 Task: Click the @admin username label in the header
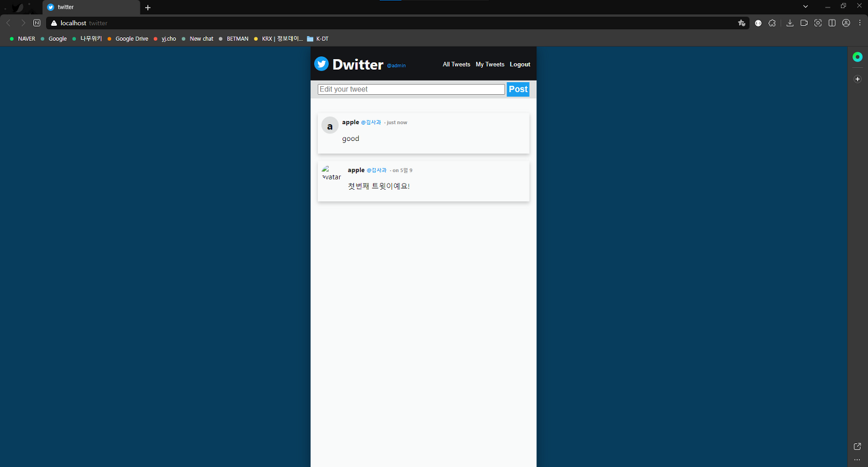point(396,66)
